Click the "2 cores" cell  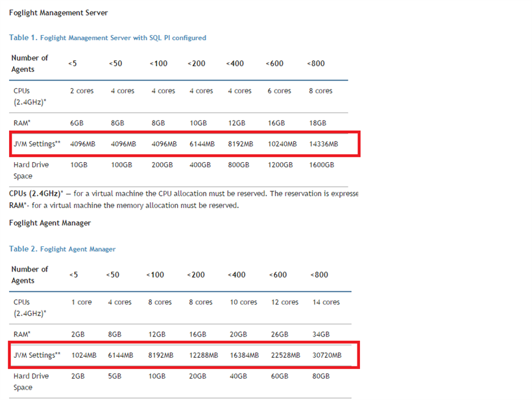pos(82,91)
